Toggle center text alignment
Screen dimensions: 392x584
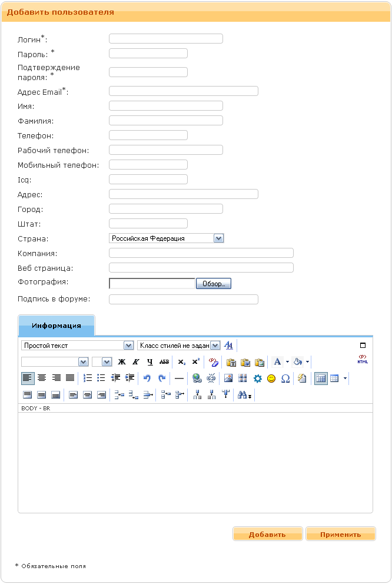click(42, 378)
